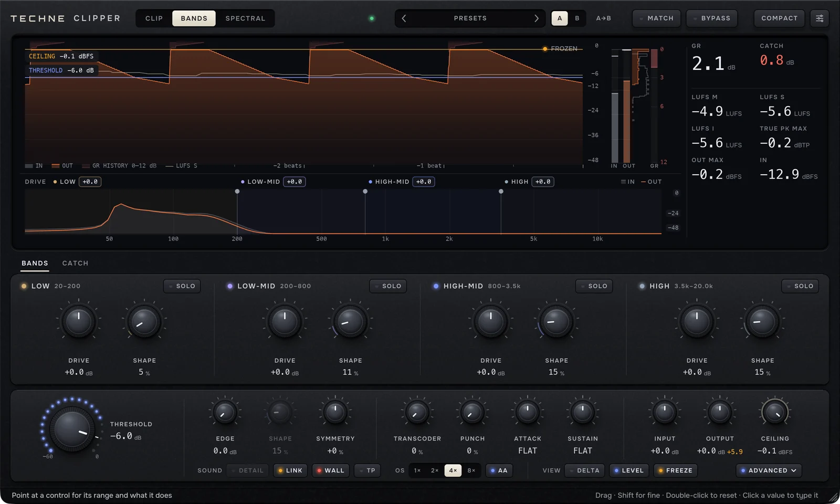Viewport: 840px width, 504px height.
Task: Click the High-Mid crossover handle at 800 Hz
Action: [365, 192]
